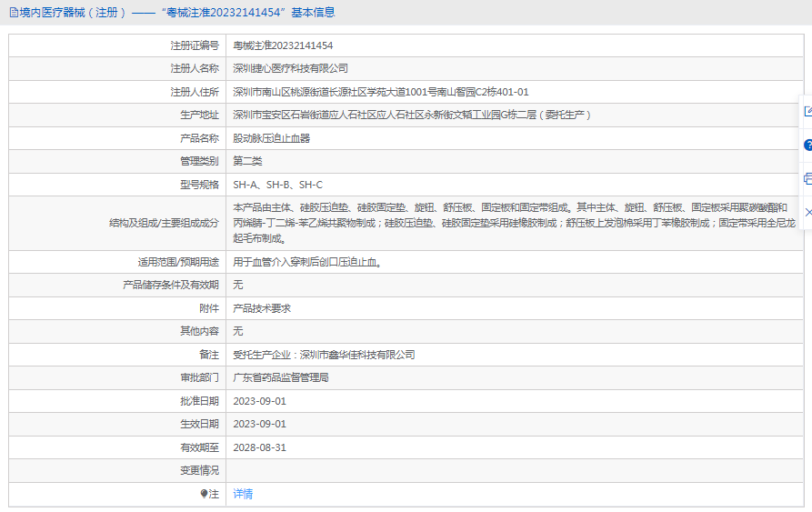The image size is (812, 512).
Task: Click the print icon in side panel
Action: 807,179
